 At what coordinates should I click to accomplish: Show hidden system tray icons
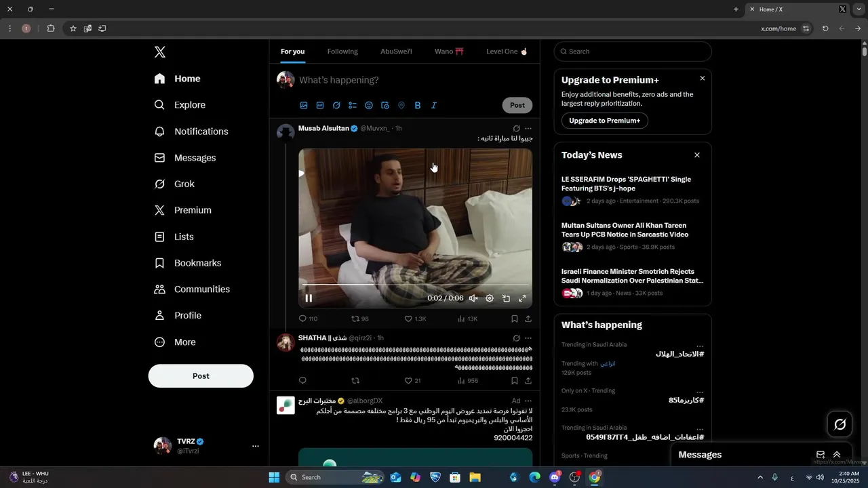point(759,477)
